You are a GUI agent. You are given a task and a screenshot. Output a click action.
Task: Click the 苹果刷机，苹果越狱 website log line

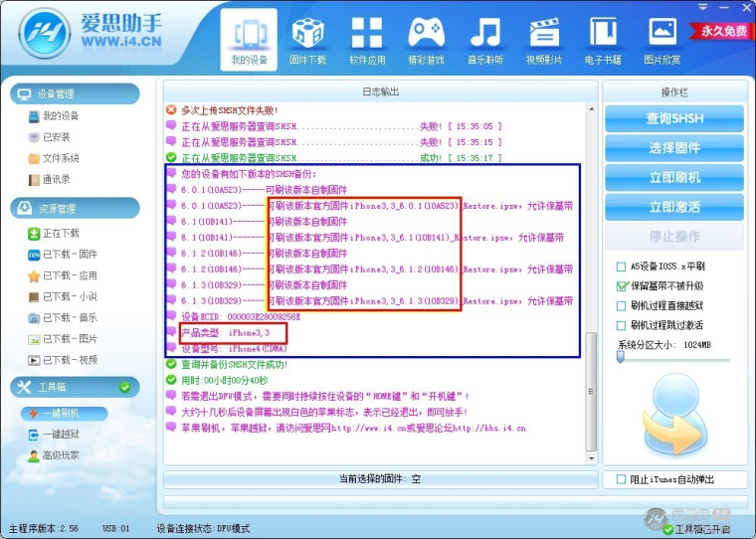point(353,428)
